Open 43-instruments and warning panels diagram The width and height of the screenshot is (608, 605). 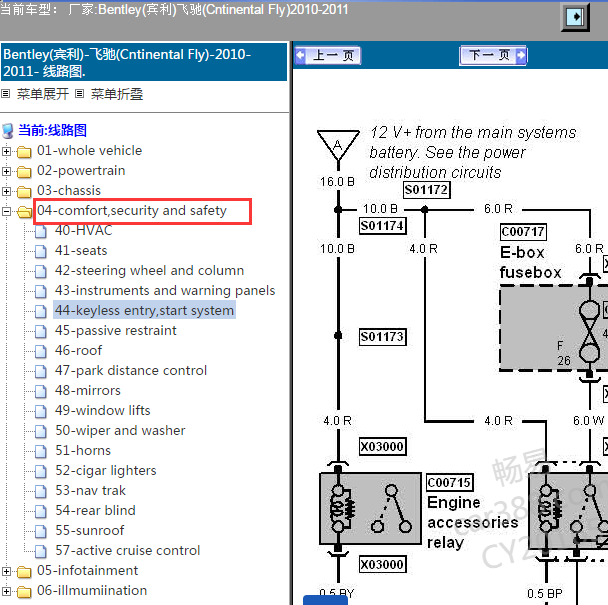(x=165, y=290)
